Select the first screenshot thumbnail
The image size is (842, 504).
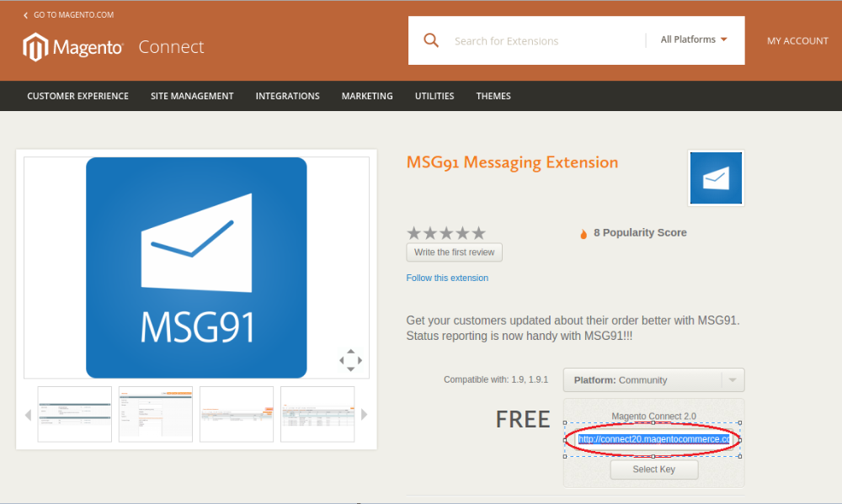(x=75, y=414)
